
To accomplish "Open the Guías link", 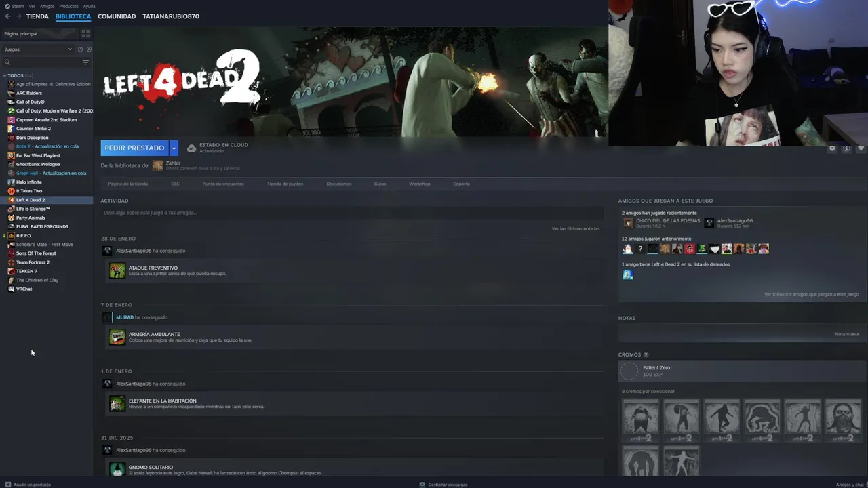I will [380, 184].
